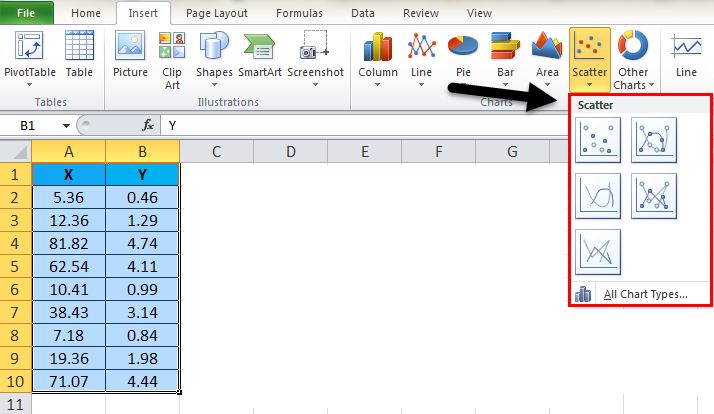The image size is (714, 414).
Task: Select cell with value 71.07
Action: (68, 381)
